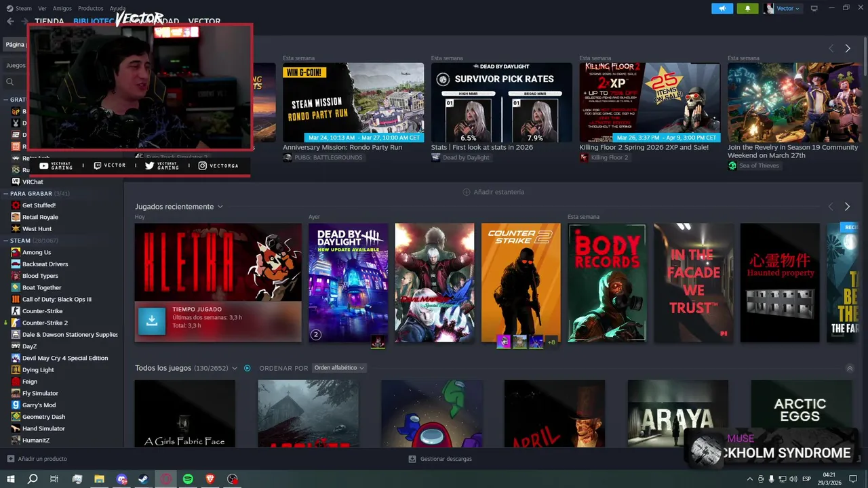Select Counter-Strike 2 sidebar icon
The width and height of the screenshot is (868, 488).
click(x=16, y=323)
